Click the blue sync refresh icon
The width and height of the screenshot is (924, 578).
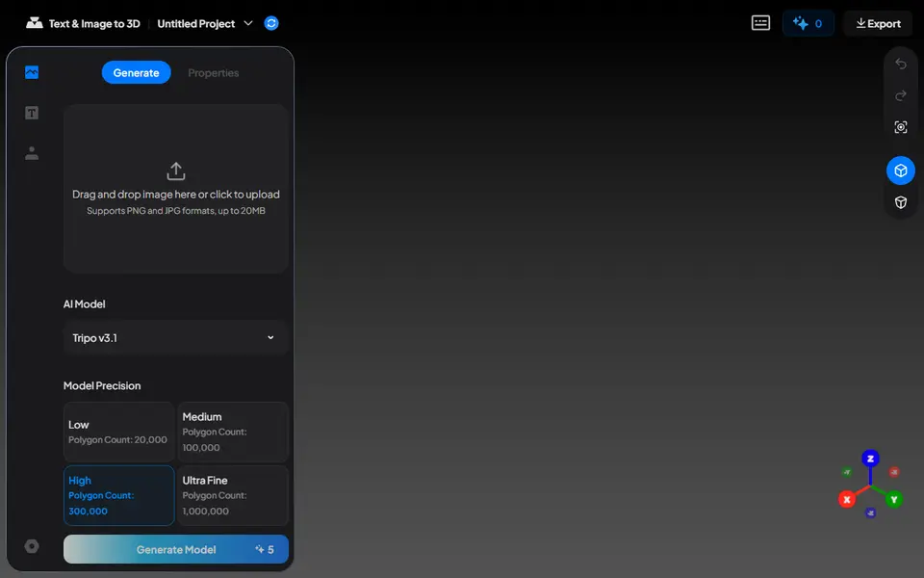point(271,23)
